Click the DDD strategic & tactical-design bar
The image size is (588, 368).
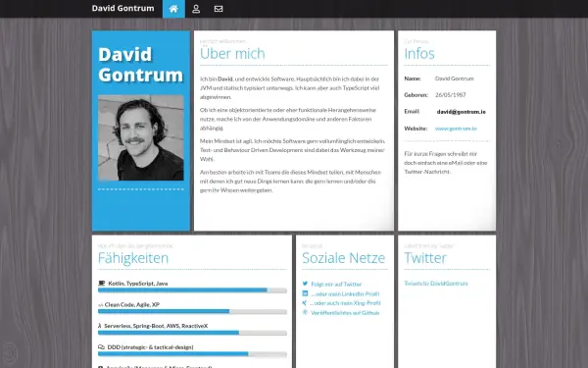pyautogui.click(x=192, y=354)
